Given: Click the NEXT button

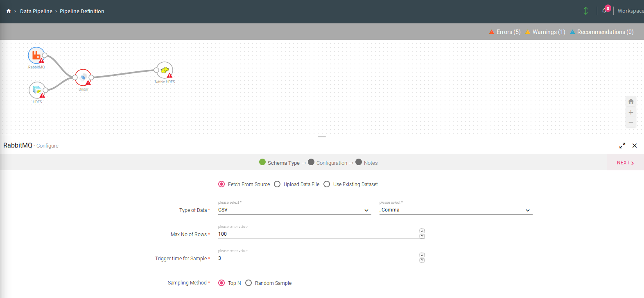Looking at the screenshot, I should pyautogui.click(x=625, y=163).
